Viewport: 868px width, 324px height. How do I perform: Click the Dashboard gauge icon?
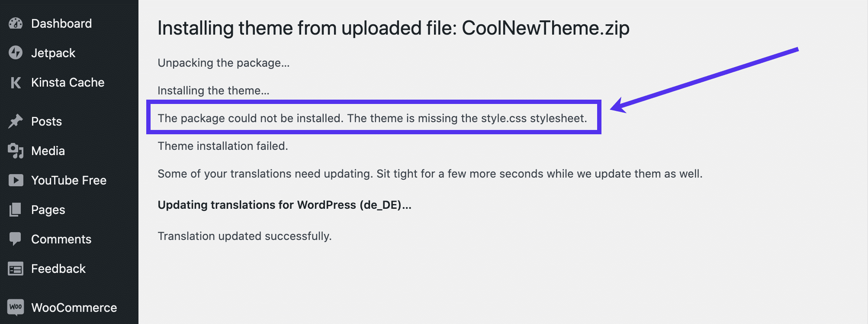[x=16, y=23]
